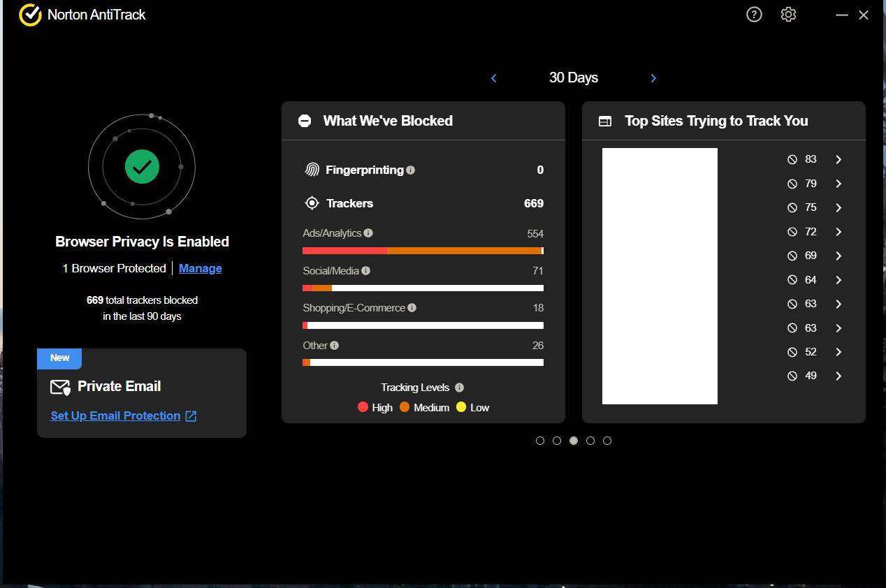This screenshot has height=588, width=886.
Task: Click the Manage browser link
Action: tap(200, 269)
